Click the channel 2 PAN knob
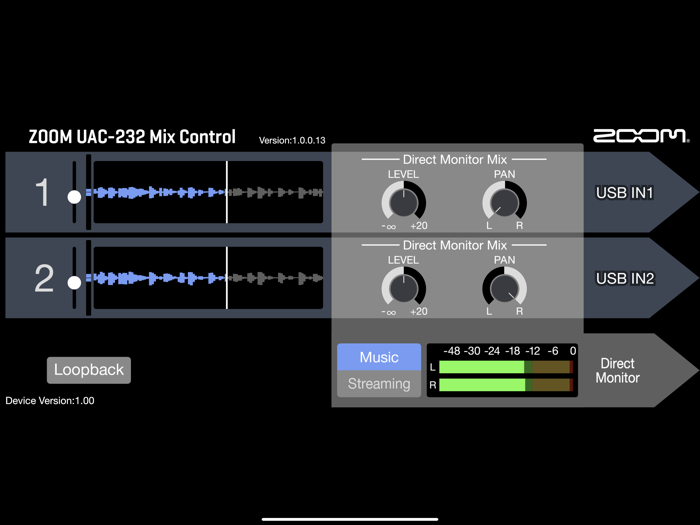 (504, 288)
